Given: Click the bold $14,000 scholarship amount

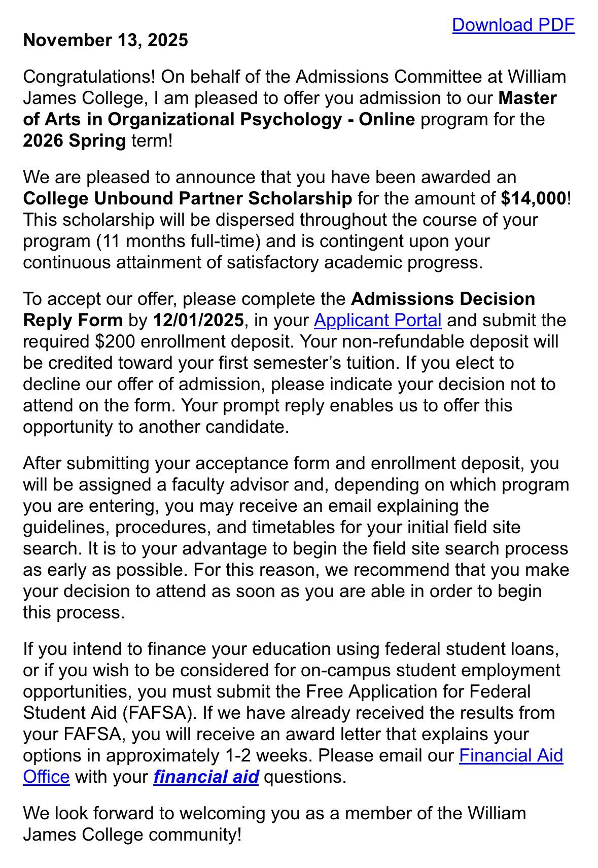Looking at the screenshot, I should tap(533, 198).
